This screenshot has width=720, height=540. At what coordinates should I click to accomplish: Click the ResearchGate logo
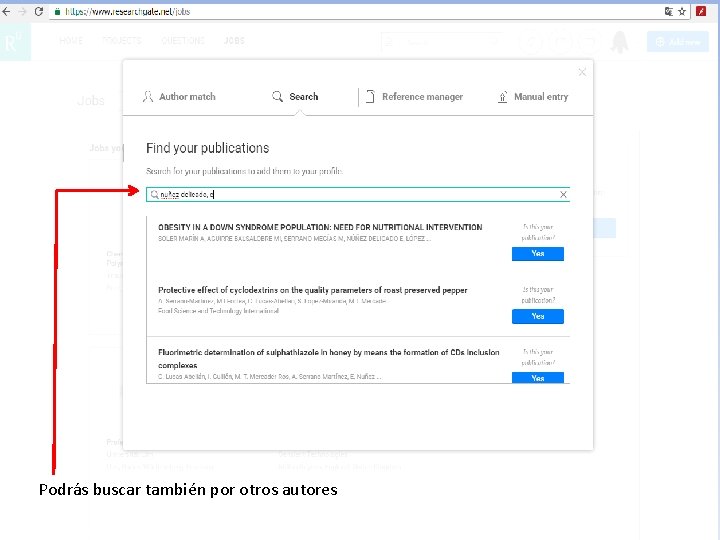tap(15, 42)
